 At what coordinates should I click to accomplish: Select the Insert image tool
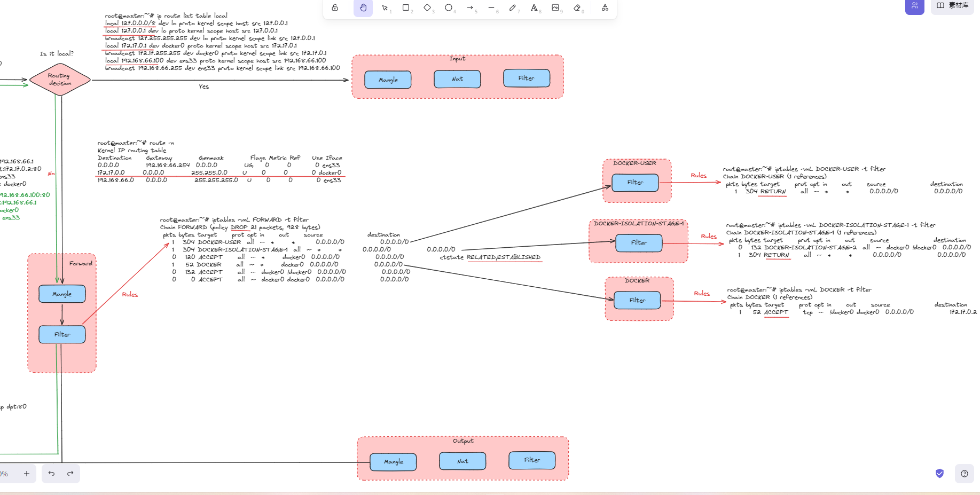click(555, 7)
